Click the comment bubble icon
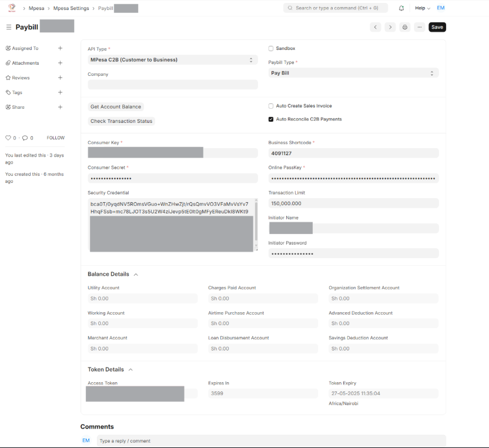Viewport: 489px width, 448px height. (x=25, y=138)
